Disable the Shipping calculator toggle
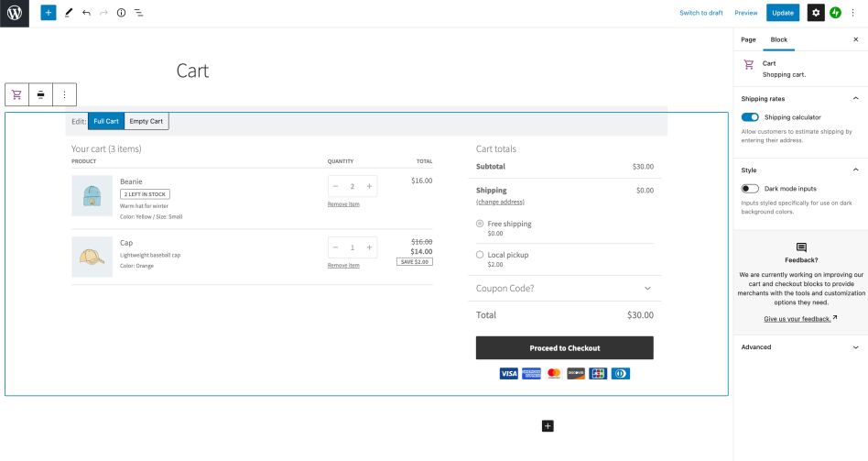The height and width of the screenshot is (461, 868). point(750,117)
